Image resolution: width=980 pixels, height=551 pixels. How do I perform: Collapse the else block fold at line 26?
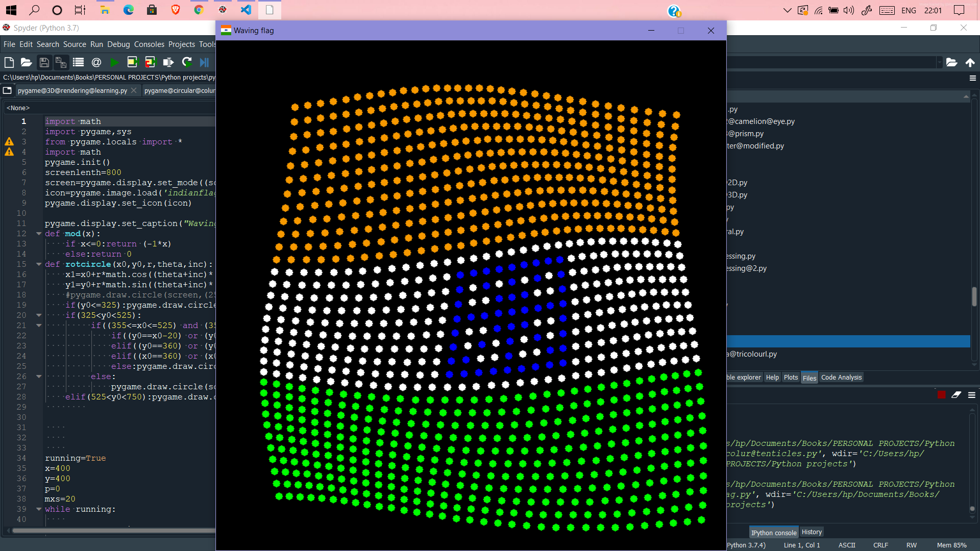(39, 377)
